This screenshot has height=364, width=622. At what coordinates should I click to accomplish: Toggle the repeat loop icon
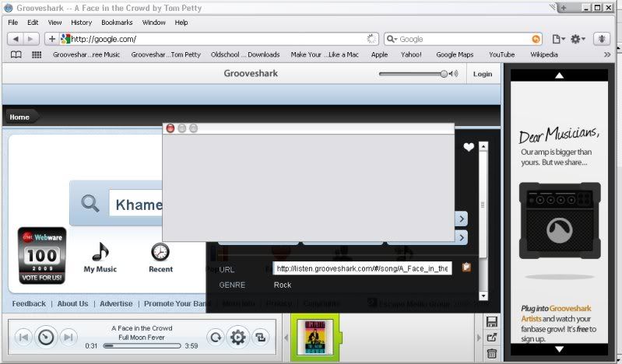click(x=216, y=338)
